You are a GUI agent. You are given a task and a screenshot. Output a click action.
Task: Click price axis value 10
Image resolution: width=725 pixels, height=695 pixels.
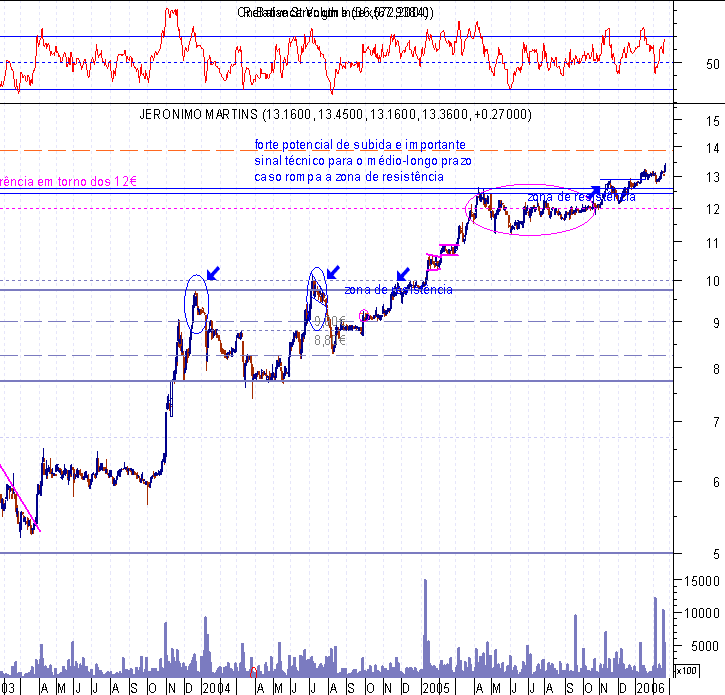point(713,281)
